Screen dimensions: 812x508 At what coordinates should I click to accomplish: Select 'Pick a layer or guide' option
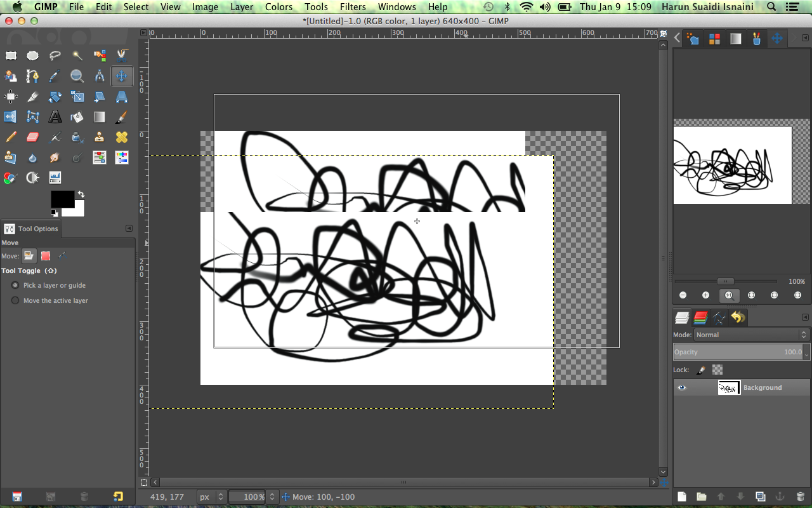[x=15, y=286]
